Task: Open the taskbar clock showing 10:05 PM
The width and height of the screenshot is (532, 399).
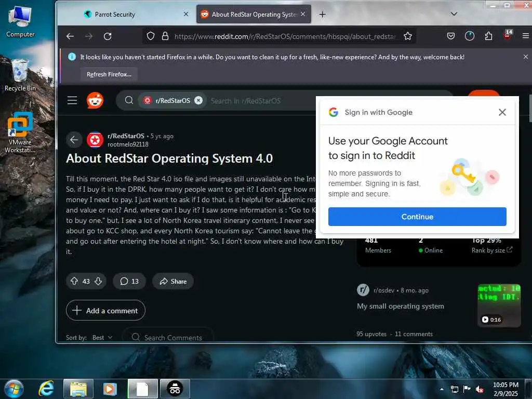Action: pos(506,389)
